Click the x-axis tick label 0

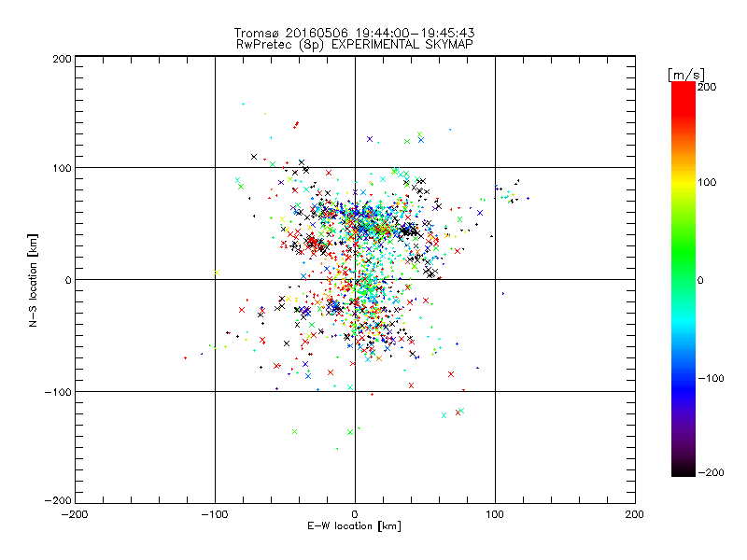pos(355,514)
